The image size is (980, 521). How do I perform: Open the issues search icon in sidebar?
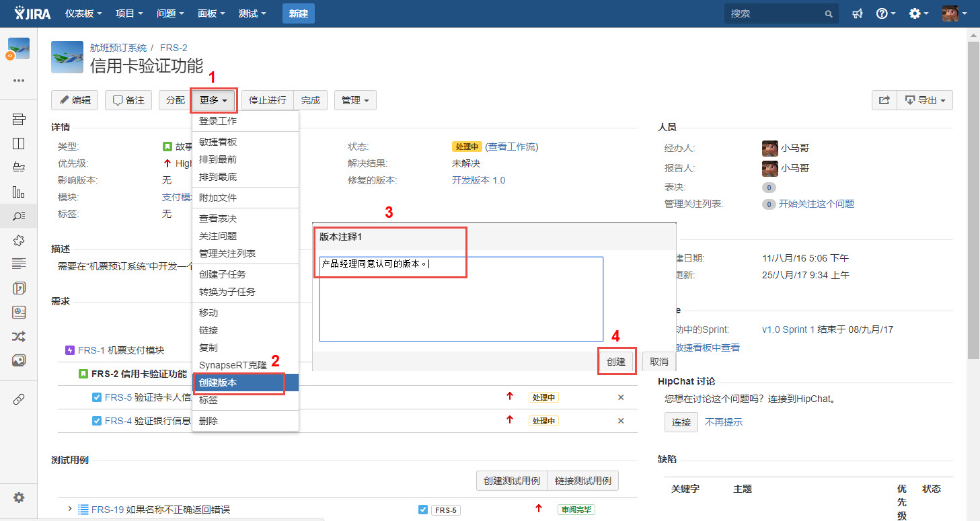coord(19,216)
